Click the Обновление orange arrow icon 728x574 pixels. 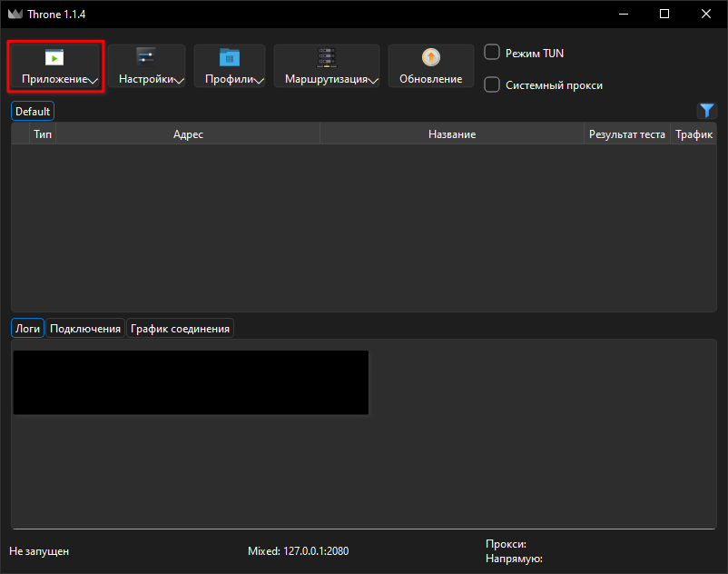click(431, 57)
